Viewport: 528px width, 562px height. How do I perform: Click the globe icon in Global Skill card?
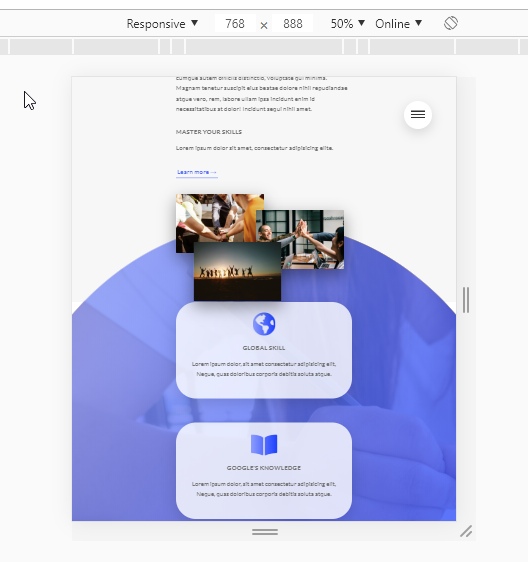[x=264, y=324]
